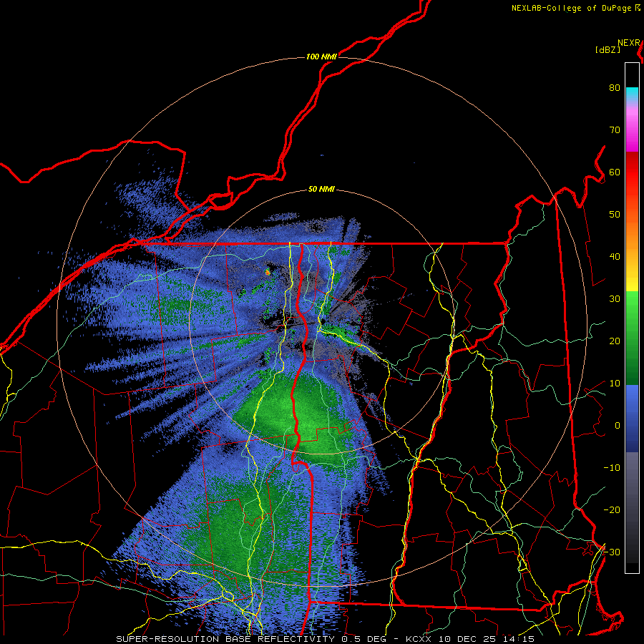The height and width of the screenshot is (644, 644).
Task: Click the cyan top of the color scale
Action: pyautogui.click(x=632, y=94)
